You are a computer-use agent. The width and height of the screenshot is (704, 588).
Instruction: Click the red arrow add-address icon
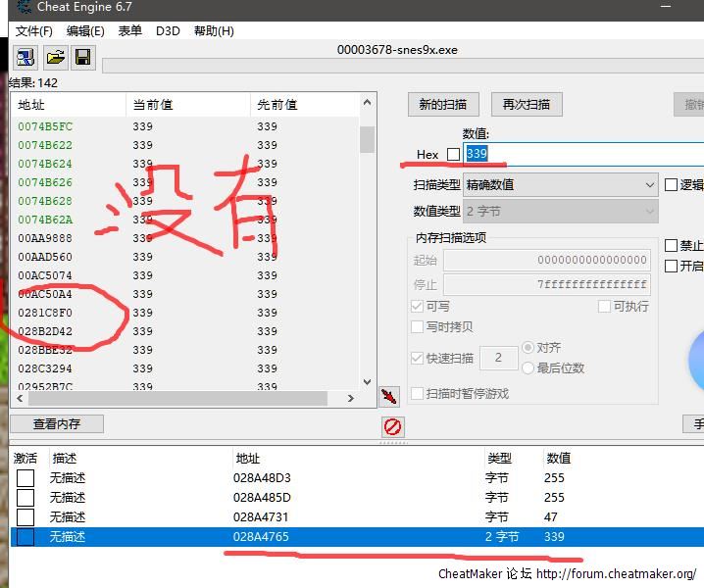pos(389,396)
